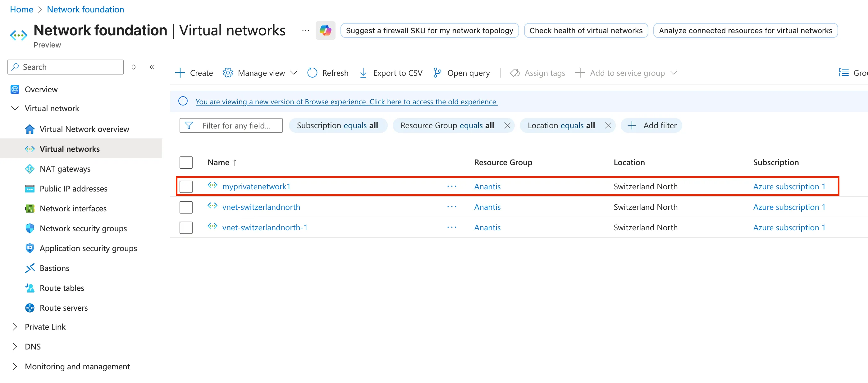Switch to the NAT gateways section

[65, 169]
